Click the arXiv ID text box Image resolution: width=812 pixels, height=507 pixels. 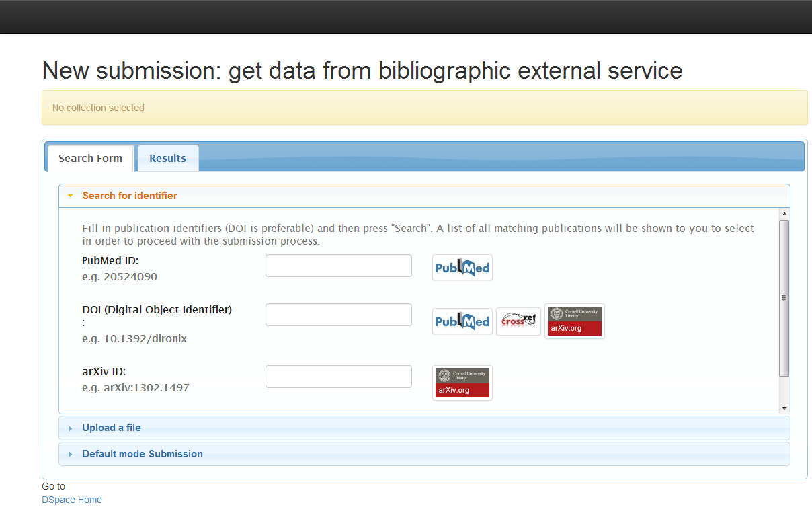point(338,377)
